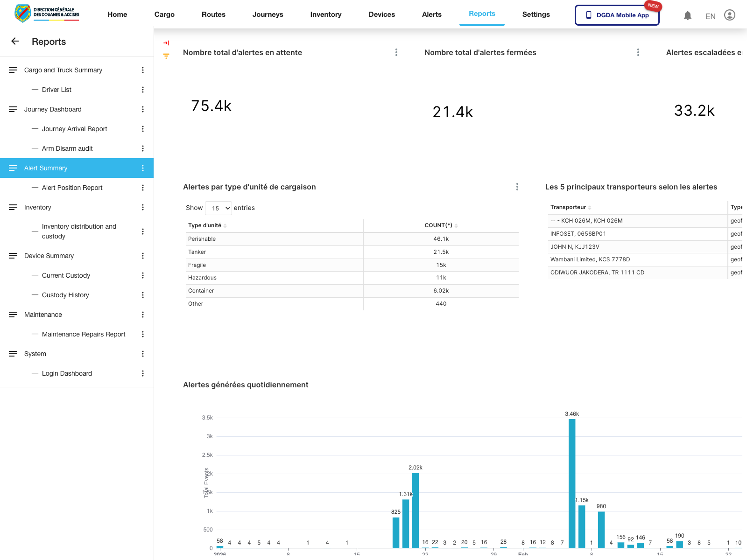Collapse the sidebar using red arrow icon
The image size is (747, 560).
pos(166,43)
